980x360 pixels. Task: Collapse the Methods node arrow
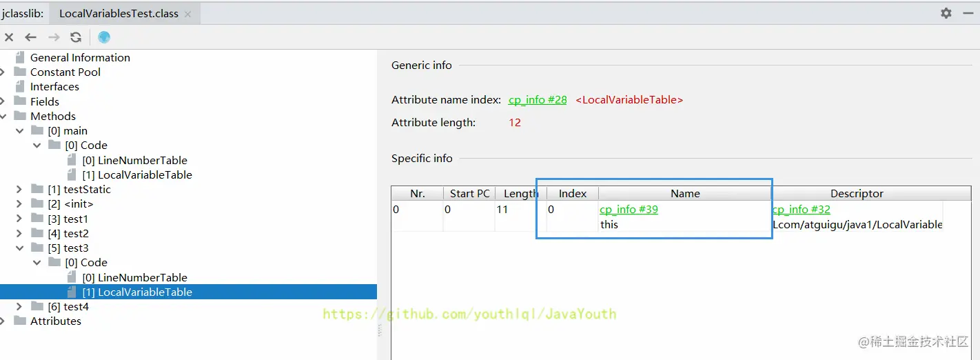(3, 117)
